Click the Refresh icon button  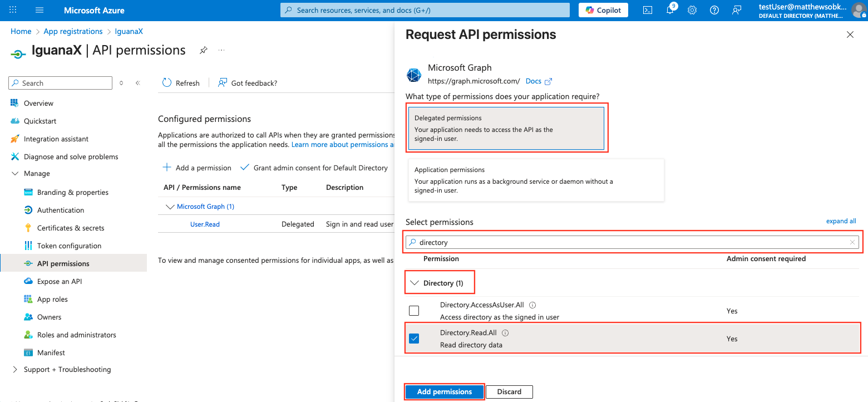pyautogui.click(x=167, y=83)
